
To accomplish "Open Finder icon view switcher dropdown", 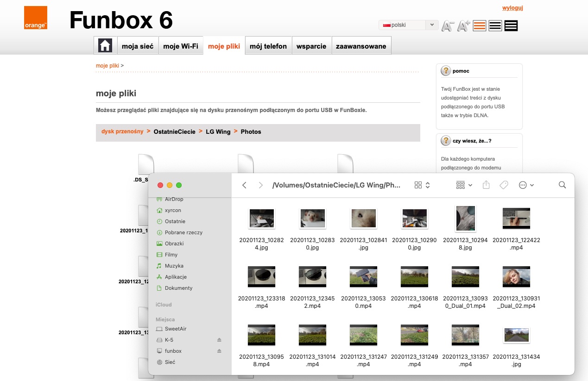I will 422,185.
